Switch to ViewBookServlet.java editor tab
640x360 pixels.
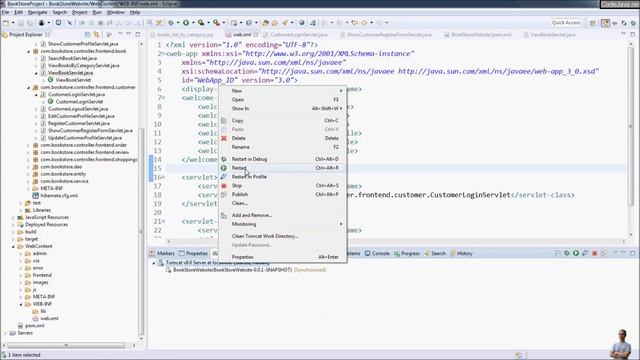(549, 35)
